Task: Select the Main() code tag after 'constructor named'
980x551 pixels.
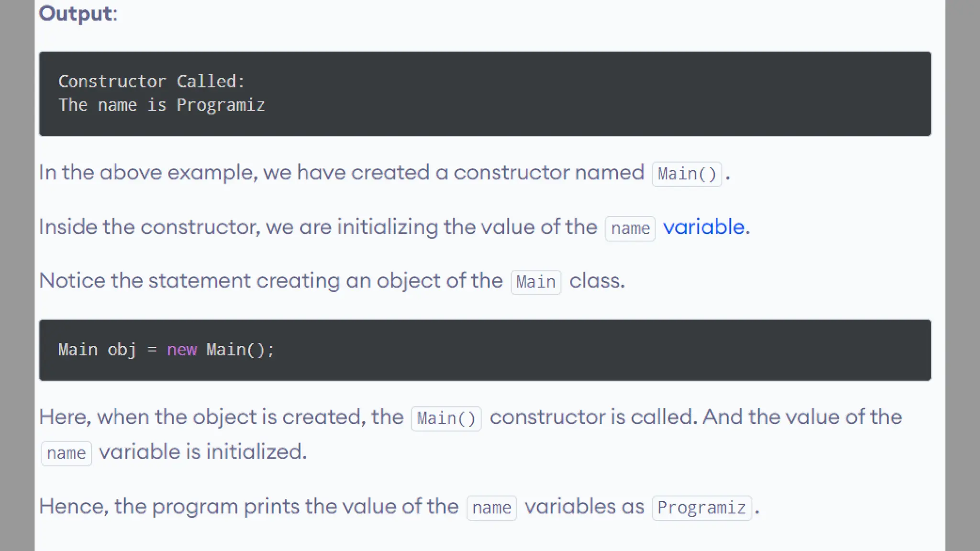Action: point(687,174)
